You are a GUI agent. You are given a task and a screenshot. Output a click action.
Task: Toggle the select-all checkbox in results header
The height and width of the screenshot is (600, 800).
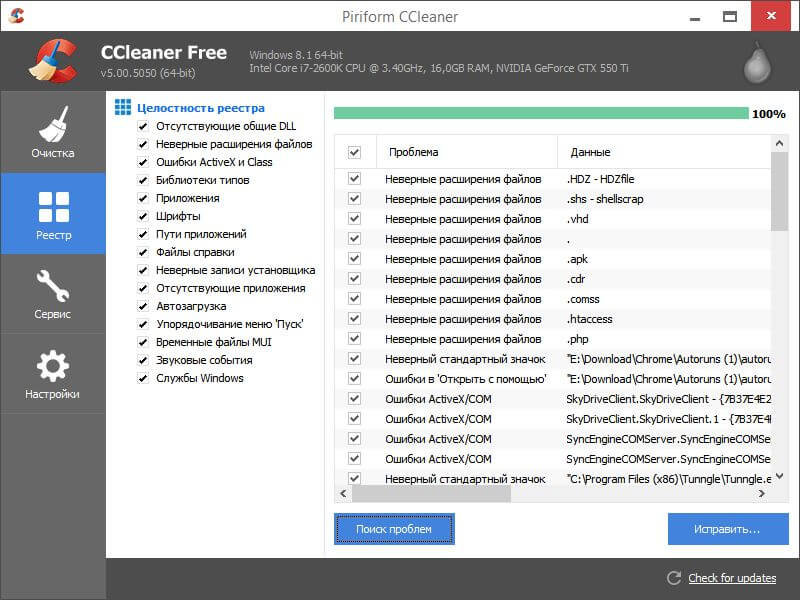pos(354,152)
